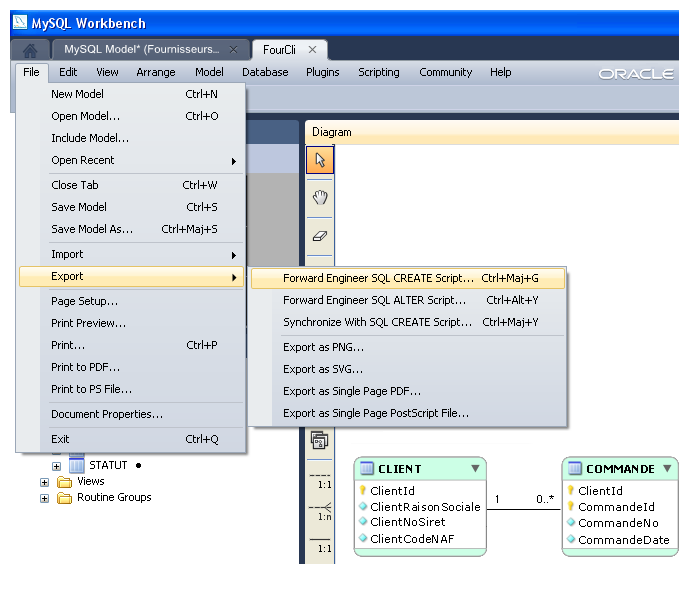Select the hand pan tool
Viewport: 695px width, 590px height.
click(320, 197)
